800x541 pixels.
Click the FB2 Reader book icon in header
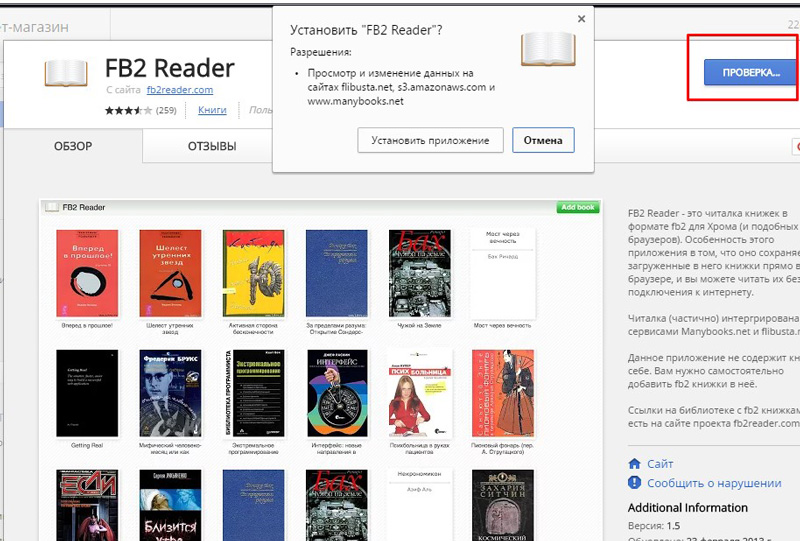click(66, 73)
